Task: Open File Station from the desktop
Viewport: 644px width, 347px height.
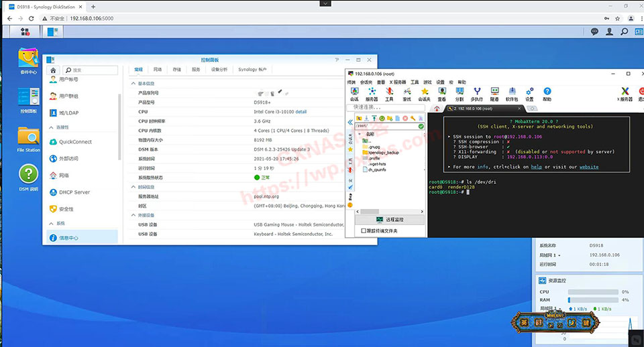Action: click(x=28, y=137)
